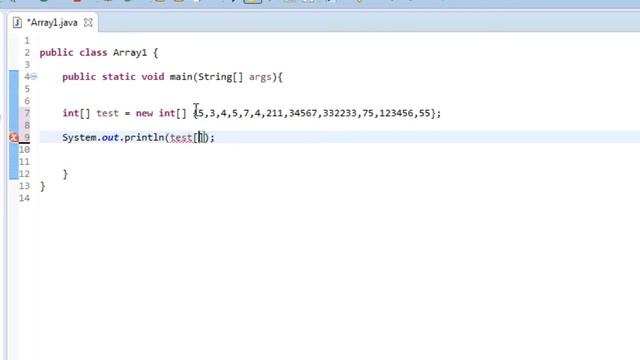Click the italic 'out' field on line 9
This screenshot has height=360, width=640.
click(110, 138)
